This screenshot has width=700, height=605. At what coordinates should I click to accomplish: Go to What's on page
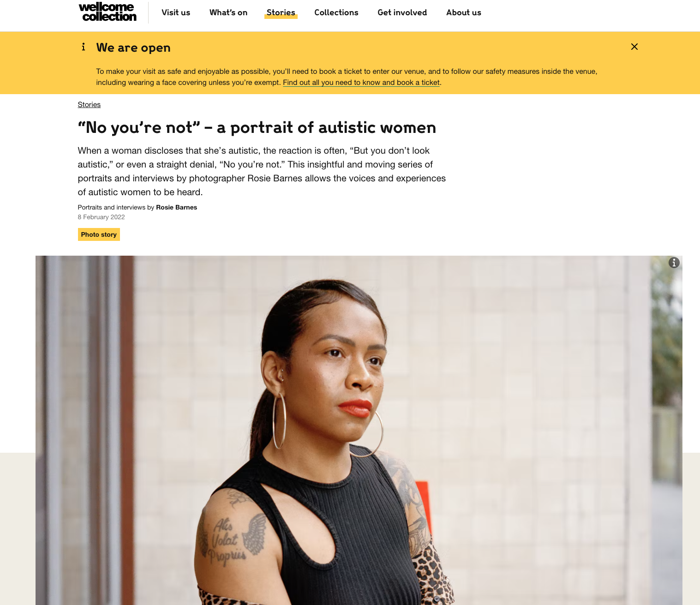(228, 12)
